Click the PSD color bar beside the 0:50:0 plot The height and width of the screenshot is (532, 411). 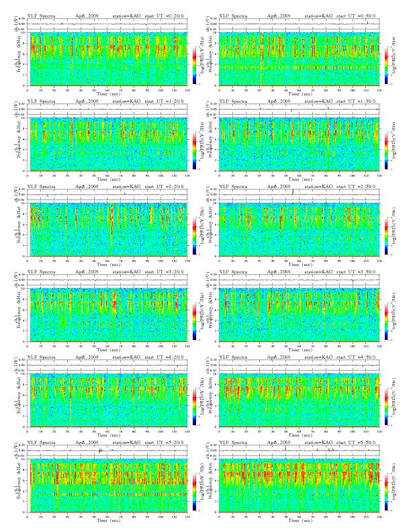click(386, 65)
